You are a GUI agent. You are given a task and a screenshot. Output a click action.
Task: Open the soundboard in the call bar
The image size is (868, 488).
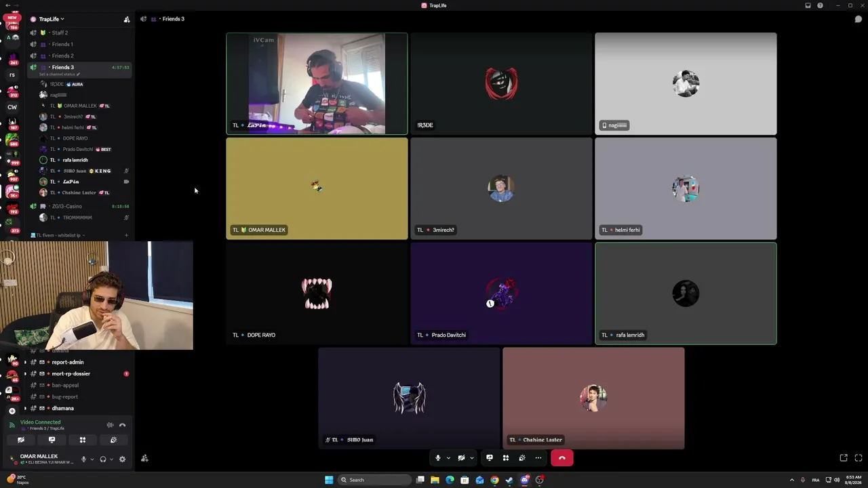[x=522, y=458]
